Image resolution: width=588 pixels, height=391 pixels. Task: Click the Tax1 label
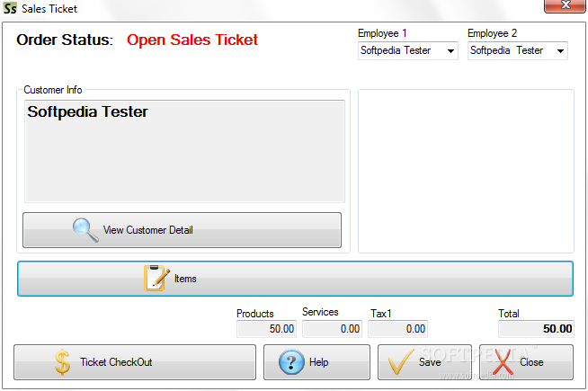[x=381, y=314]
